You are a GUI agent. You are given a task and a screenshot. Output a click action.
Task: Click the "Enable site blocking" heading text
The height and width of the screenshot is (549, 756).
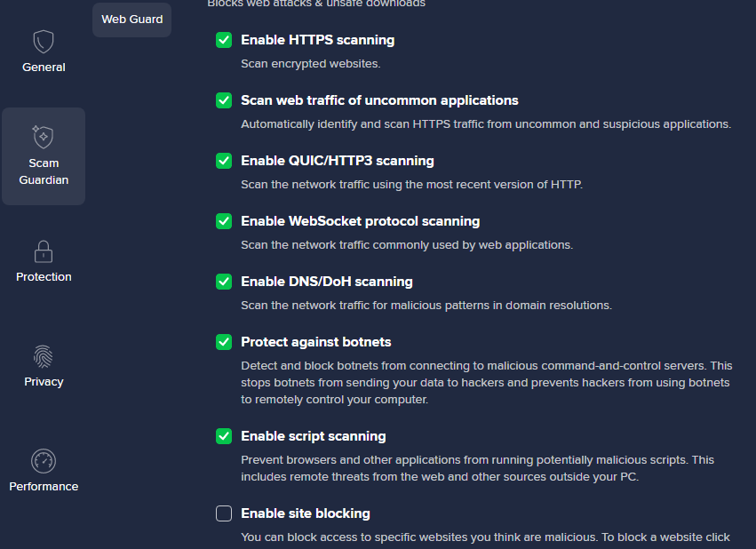[x=305, y=513]
